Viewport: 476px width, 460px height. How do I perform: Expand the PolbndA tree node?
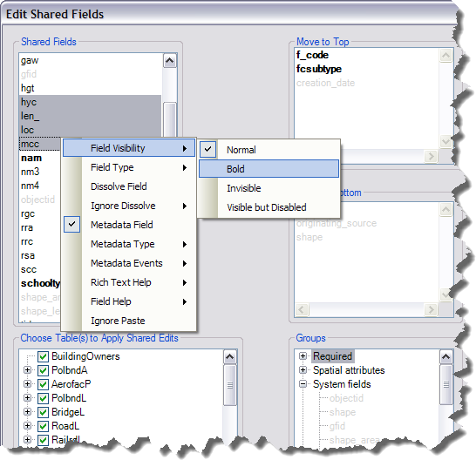[x=27, y=370]
